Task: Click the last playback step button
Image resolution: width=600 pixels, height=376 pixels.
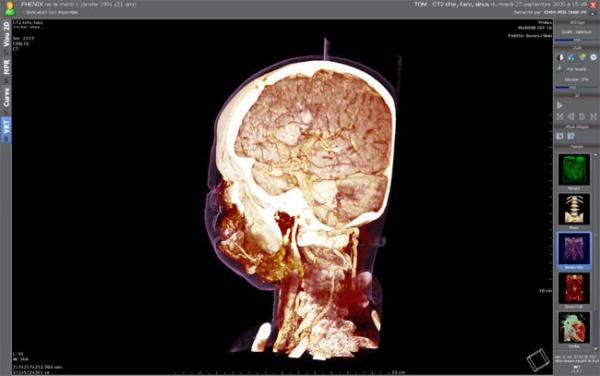Action: [x=593, y=116]
